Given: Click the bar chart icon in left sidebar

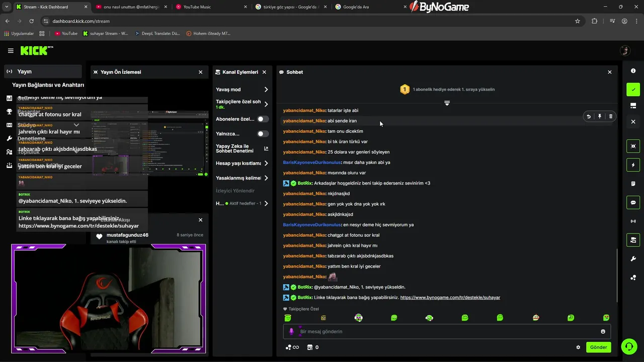Looking at the screenshot, I should click(9, 98).
